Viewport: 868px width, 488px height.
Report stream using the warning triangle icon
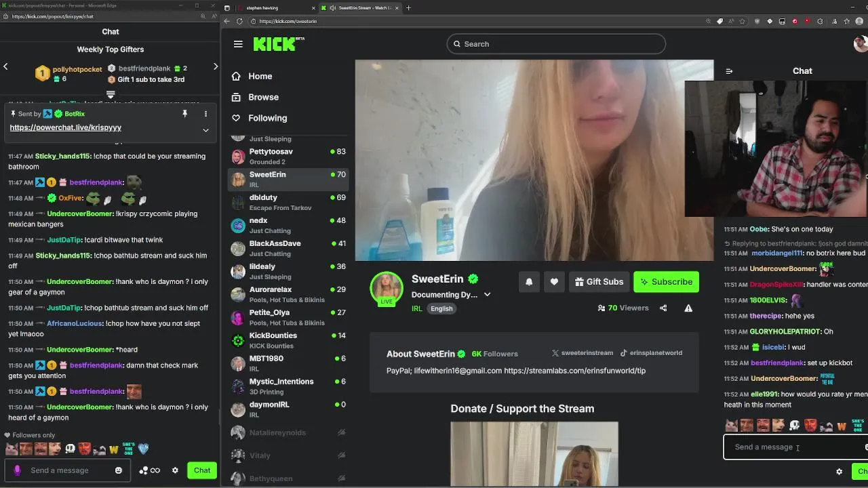click(x=688, y=308)
